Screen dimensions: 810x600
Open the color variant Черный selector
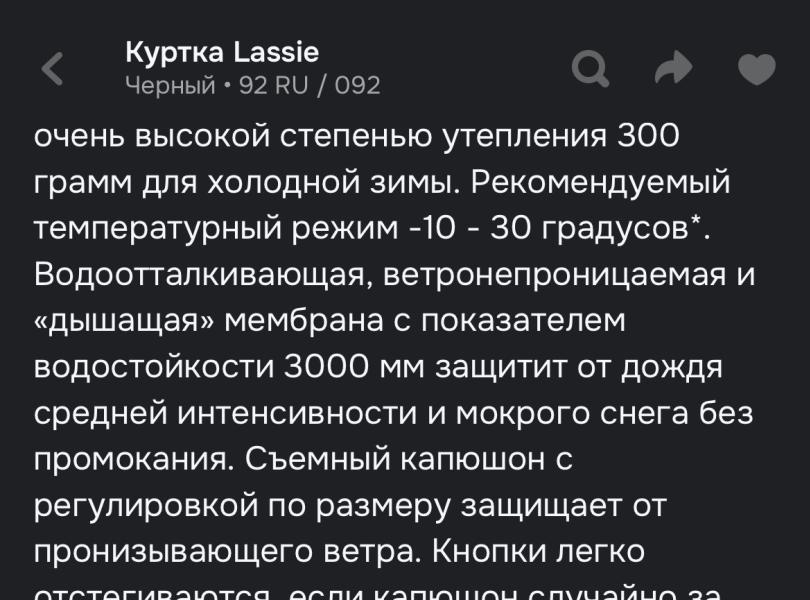coord(169,87)
